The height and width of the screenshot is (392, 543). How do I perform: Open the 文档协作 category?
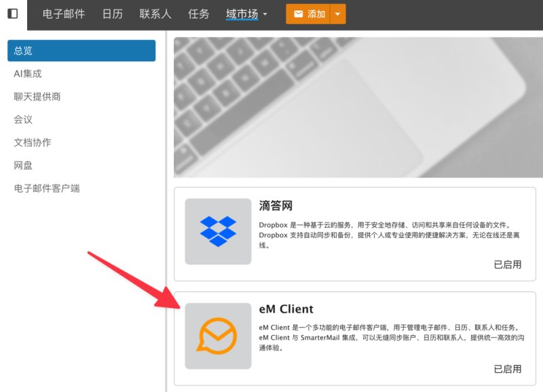click(32, 142)
